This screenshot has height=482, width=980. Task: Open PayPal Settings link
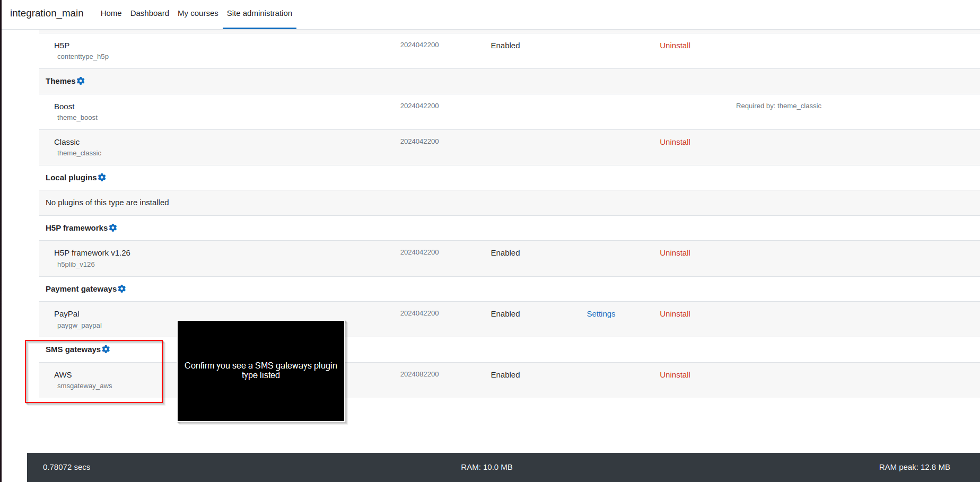[601, 314]
